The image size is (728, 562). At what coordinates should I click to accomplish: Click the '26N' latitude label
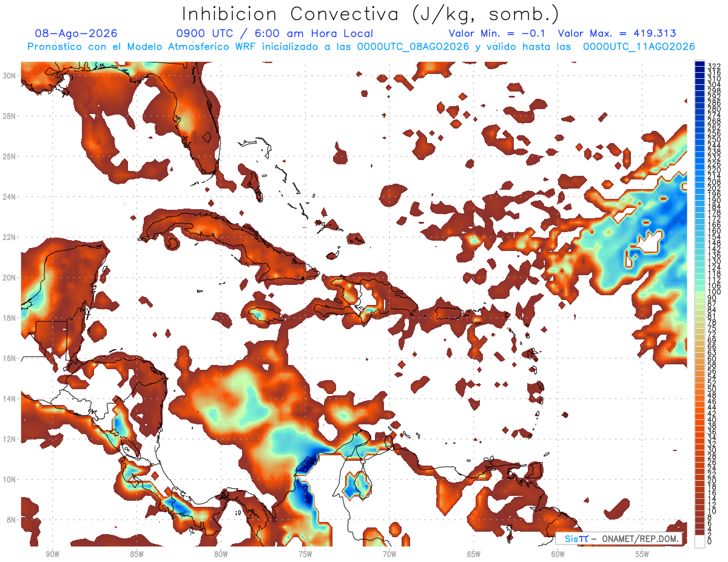click(x=9, y=156)
